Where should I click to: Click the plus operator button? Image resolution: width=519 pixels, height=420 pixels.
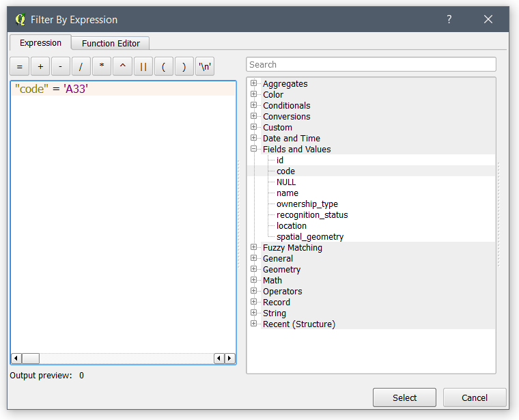point(40,67)
